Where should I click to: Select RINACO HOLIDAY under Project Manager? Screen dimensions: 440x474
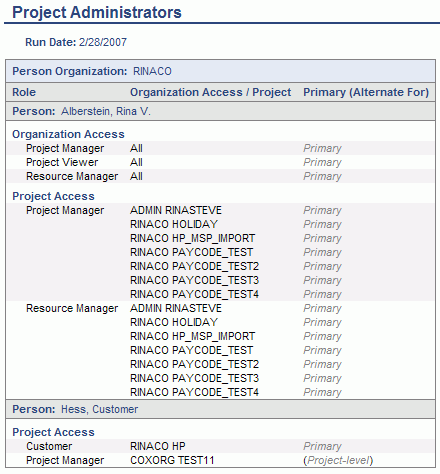(x=174, y=224)
